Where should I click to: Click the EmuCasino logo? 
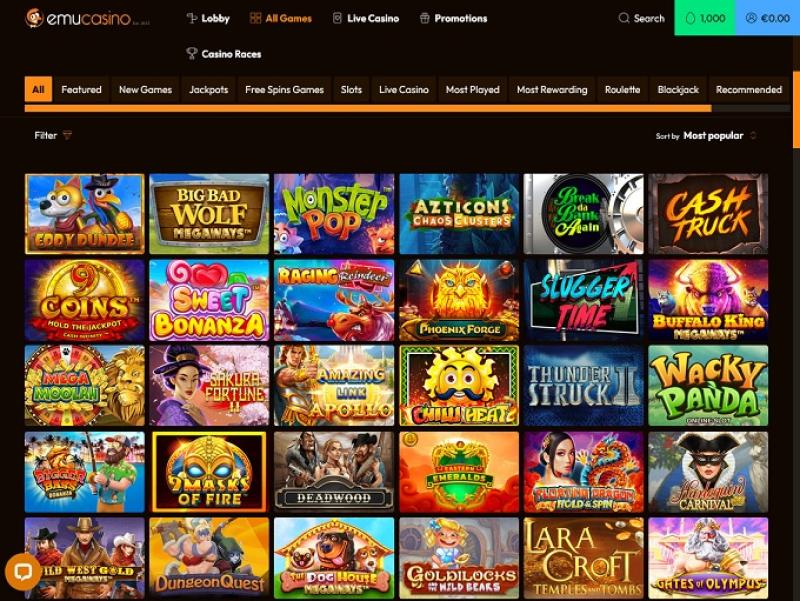coord(87,18)
